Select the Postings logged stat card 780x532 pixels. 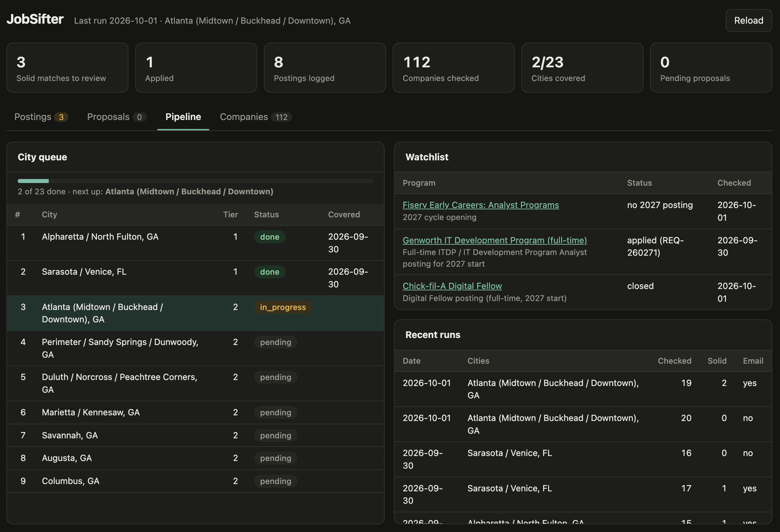pos(325,67)
